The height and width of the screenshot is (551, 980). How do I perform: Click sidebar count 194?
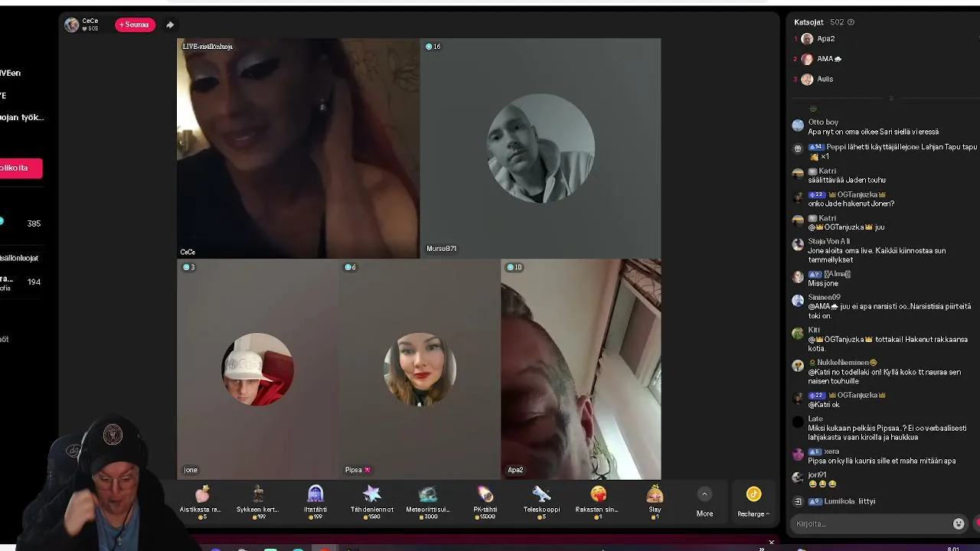click(34, 282)
